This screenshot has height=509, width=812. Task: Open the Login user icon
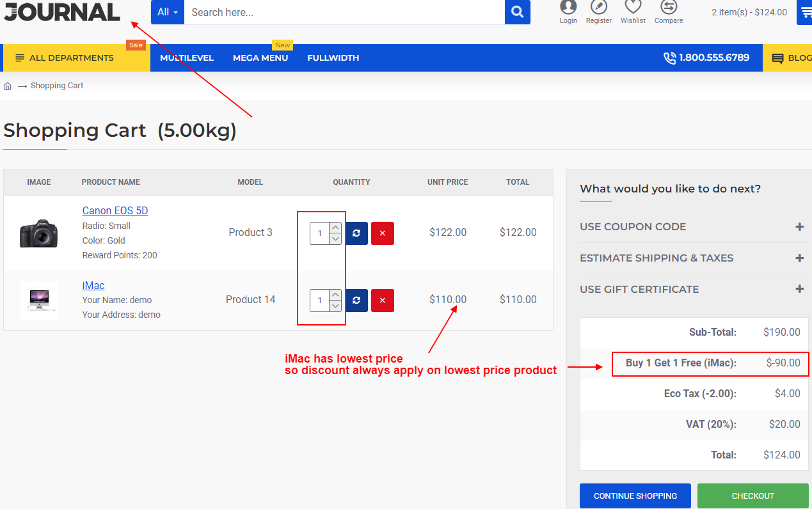pos(568,7)
